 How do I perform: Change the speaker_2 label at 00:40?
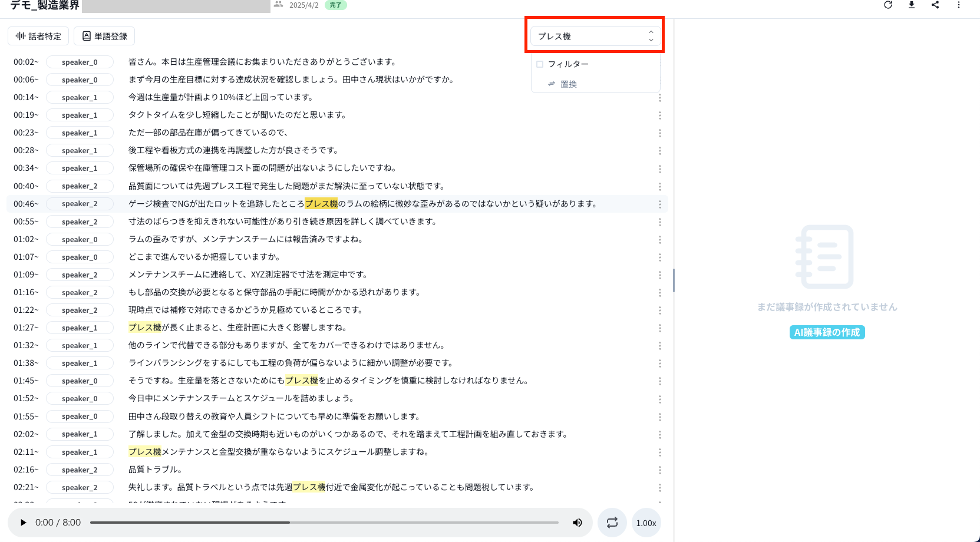point(80,186)
